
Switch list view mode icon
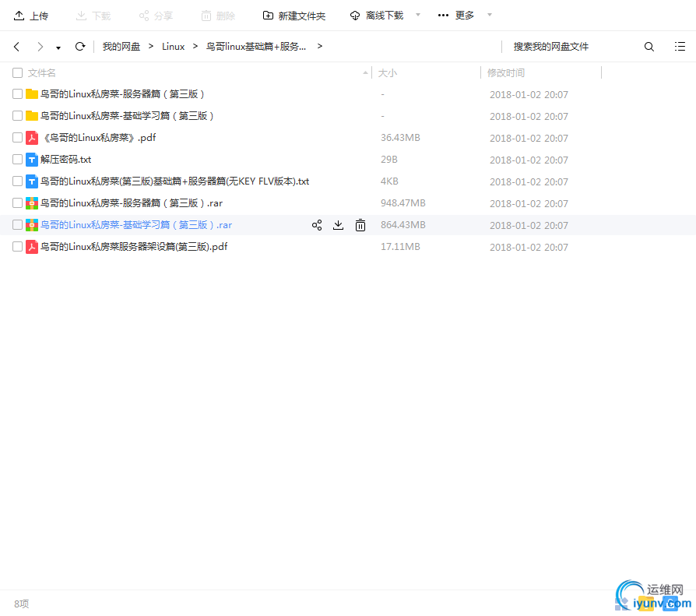(x=680, y=46)
